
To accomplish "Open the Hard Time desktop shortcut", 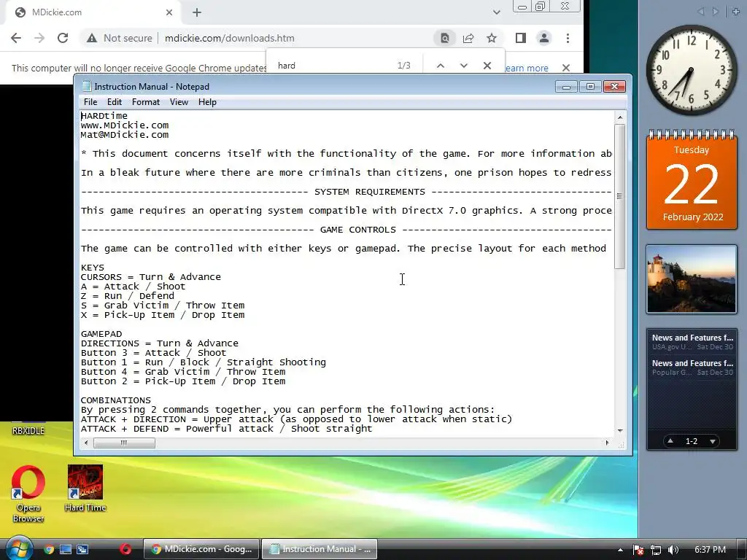I will [85, 489].
